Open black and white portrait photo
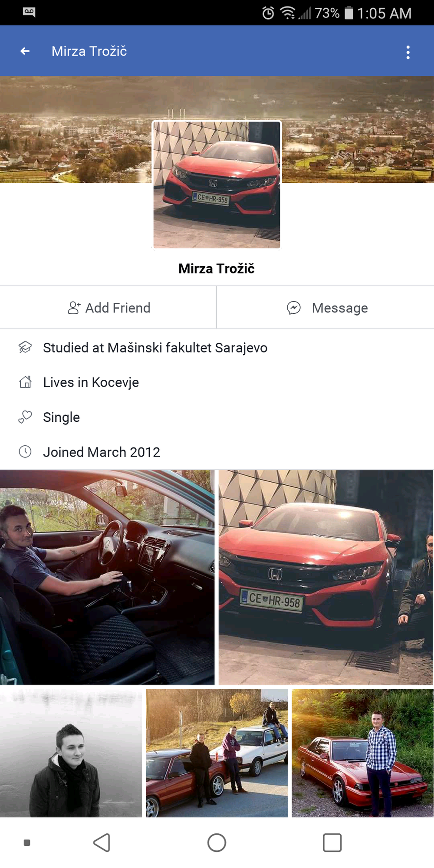 (x=71, y=753)
